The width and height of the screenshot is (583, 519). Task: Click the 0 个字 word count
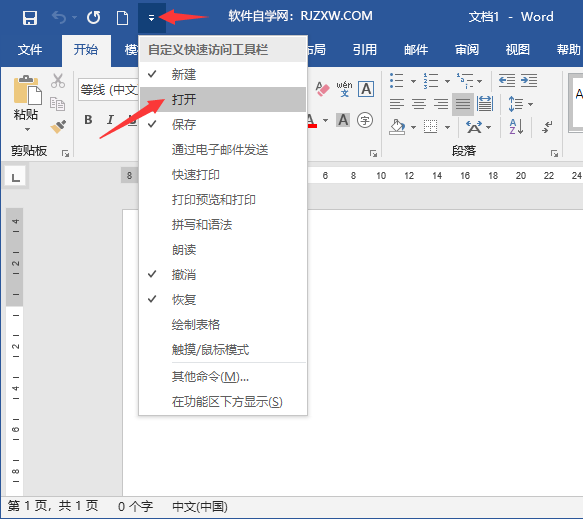click(x=135, y=506)
